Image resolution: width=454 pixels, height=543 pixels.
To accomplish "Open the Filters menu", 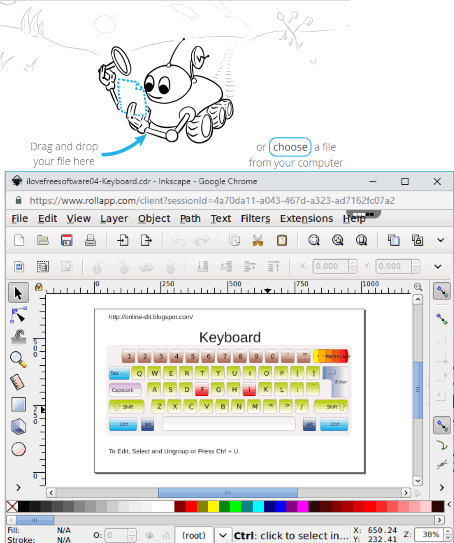I will point(256,219).
